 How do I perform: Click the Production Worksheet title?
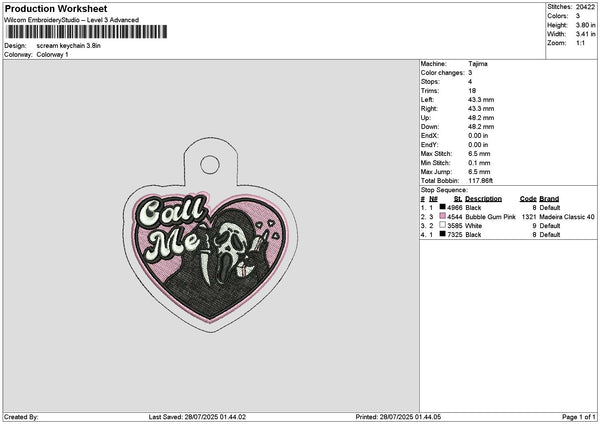[56, 8]
